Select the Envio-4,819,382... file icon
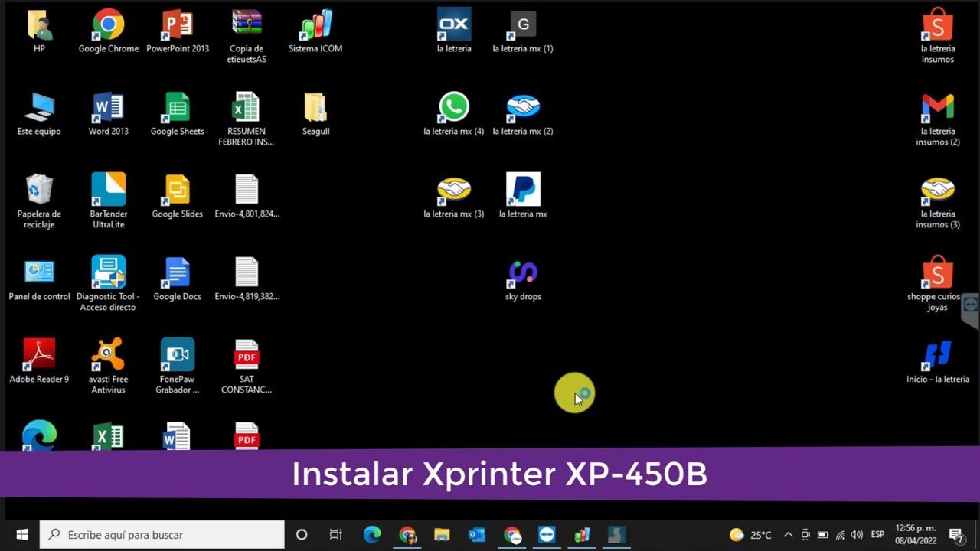 point(247,279)
